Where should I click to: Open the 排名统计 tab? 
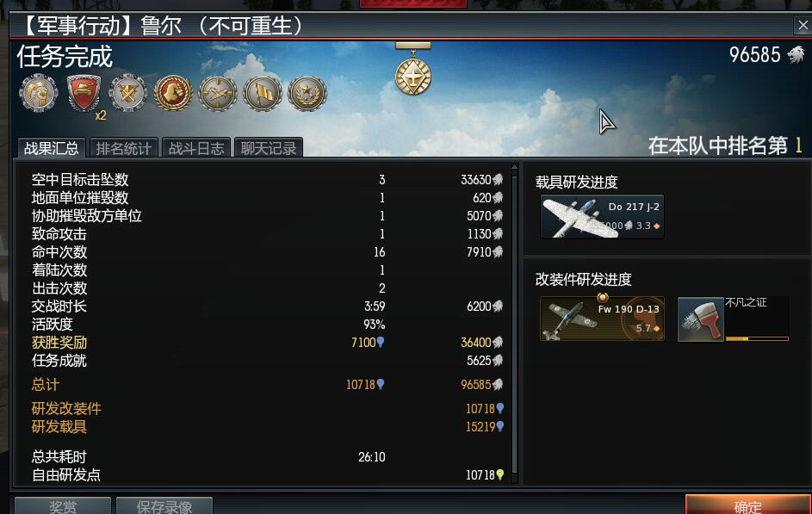(124, 147)
